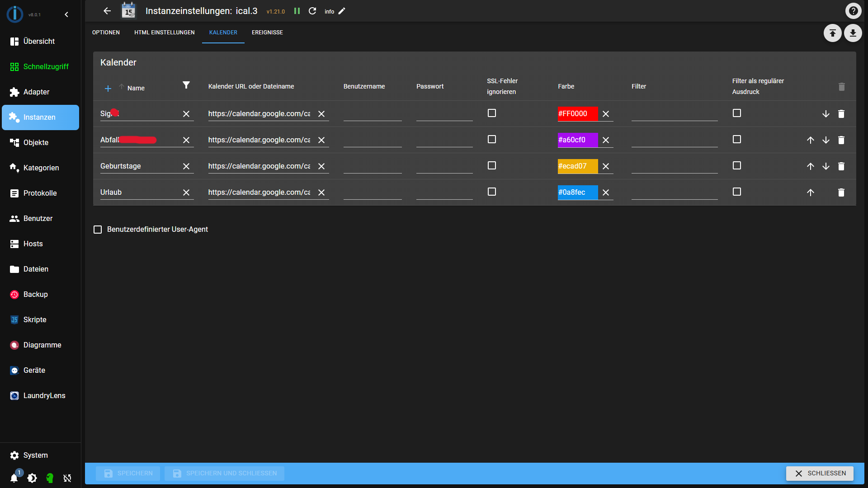Open System settings in the sidebar
868x488 pixels.
(x=40, y=455)
